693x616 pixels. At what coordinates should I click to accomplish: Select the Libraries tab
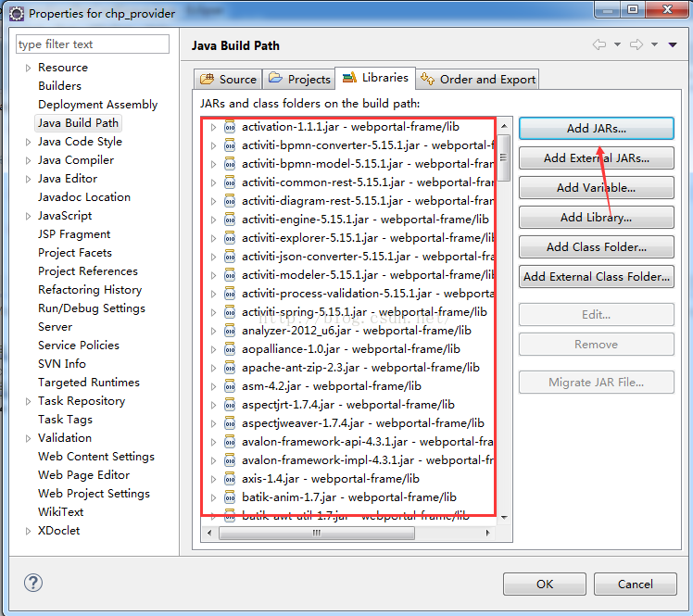click(375, 78)
